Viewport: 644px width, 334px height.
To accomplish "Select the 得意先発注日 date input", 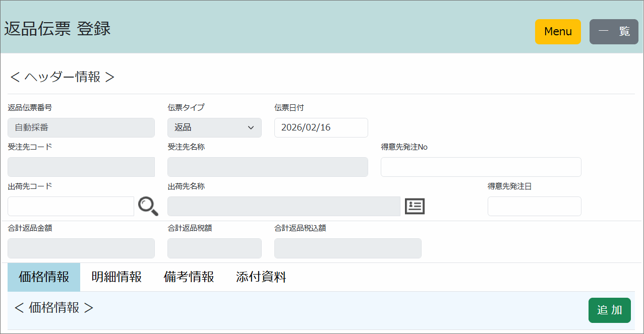I will (x=534, y=206).
